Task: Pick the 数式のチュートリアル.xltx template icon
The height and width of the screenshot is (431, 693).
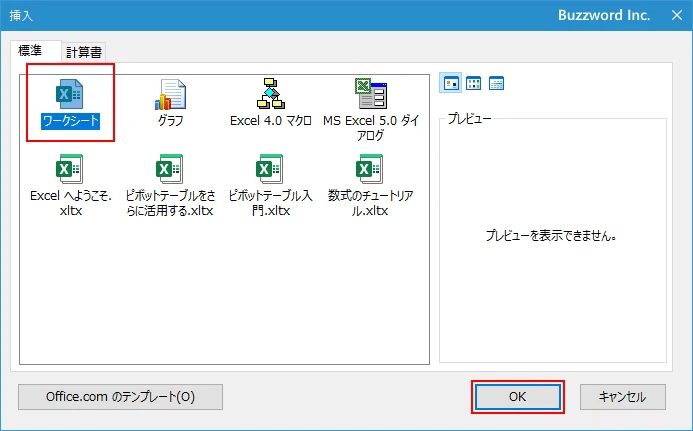Action: point(369,169)
